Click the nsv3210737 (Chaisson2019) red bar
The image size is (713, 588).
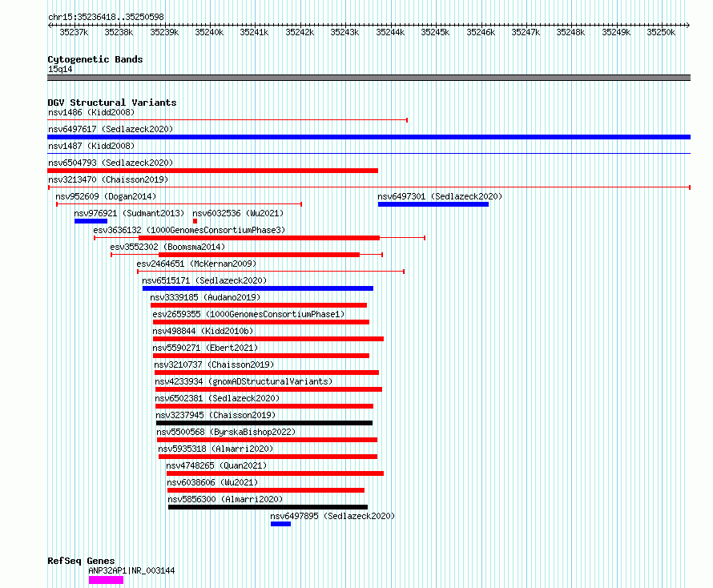pos(267,373)
